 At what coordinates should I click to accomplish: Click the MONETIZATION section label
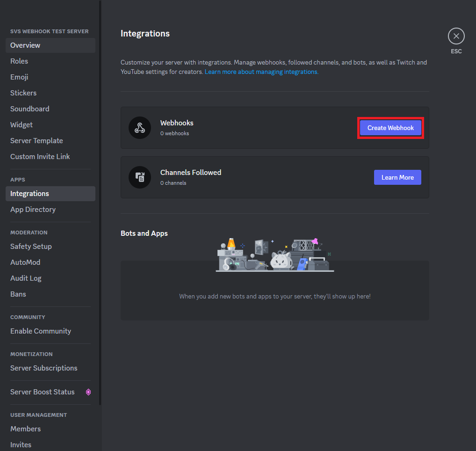(x=32, y=355)
